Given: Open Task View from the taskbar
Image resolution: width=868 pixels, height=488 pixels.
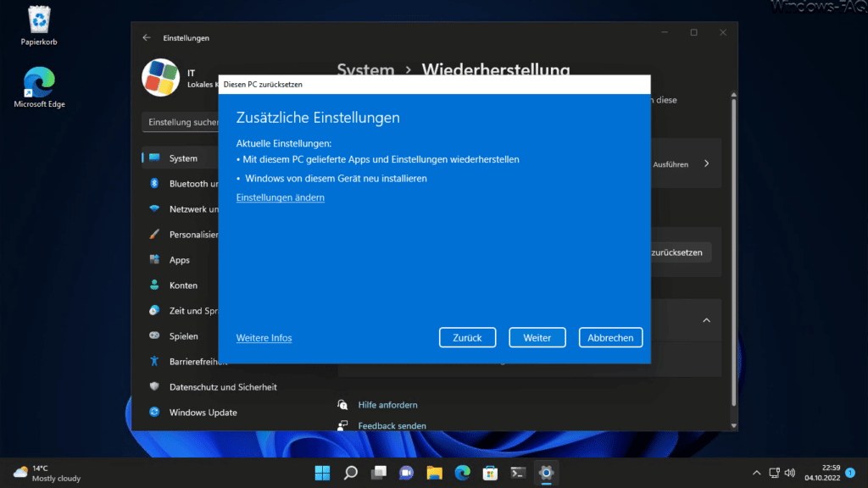Looking at the screenshot, I should (x=379, y=473).
